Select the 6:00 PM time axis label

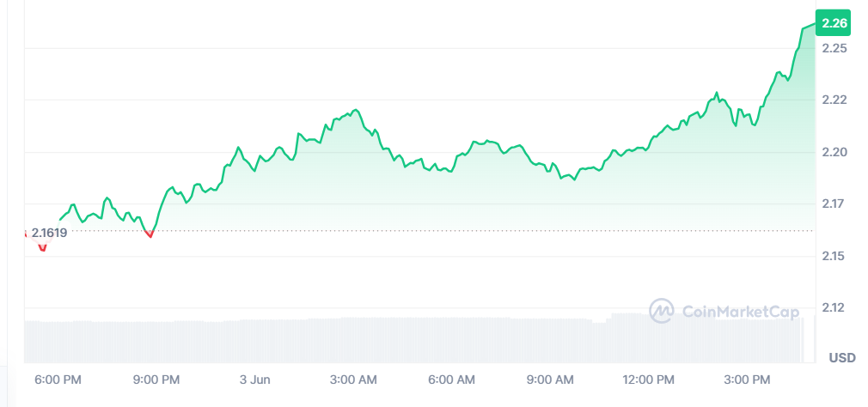click(58, 380)
